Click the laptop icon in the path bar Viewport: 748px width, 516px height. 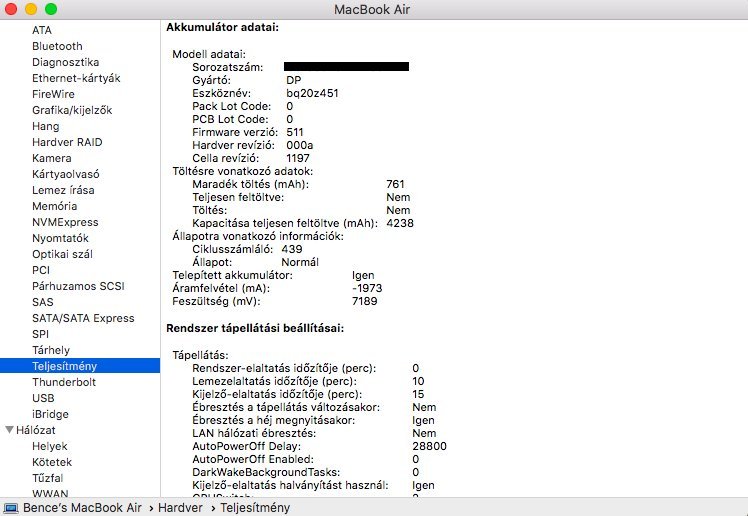[x=11, y=508]
